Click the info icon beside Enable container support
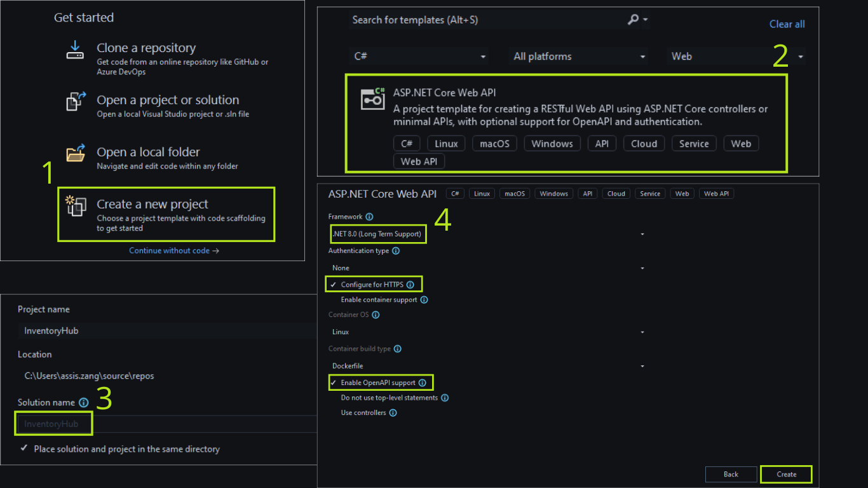Viewport: 868px width, 488px height. point(424,300)
